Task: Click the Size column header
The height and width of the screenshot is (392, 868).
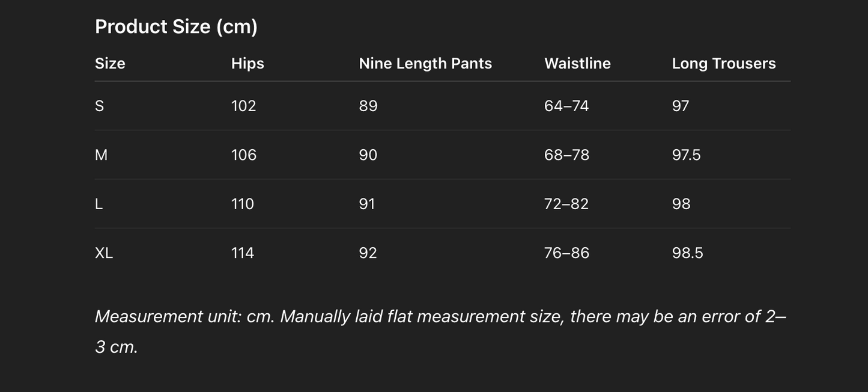Action: pyautogui.click(x=110, y=64)
